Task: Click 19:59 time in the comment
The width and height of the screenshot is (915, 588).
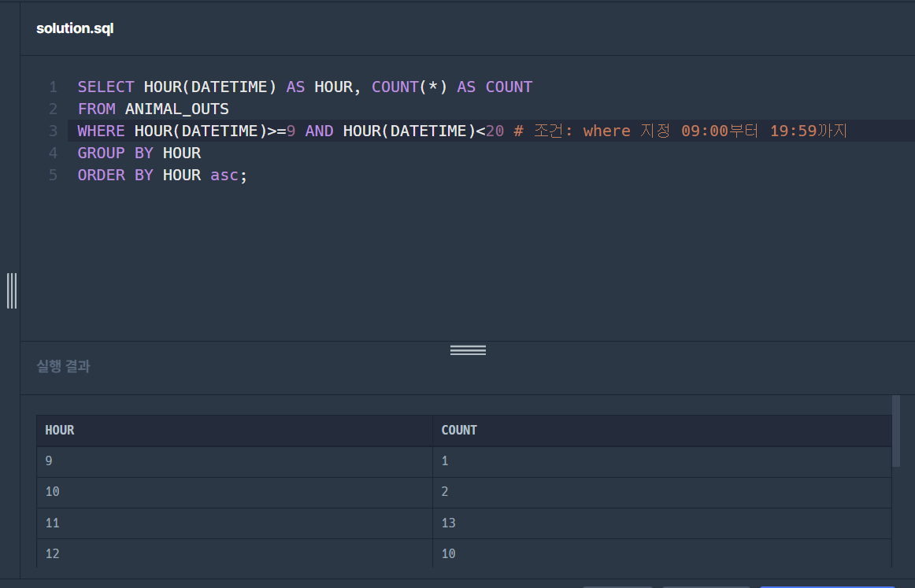Action: 793,131
